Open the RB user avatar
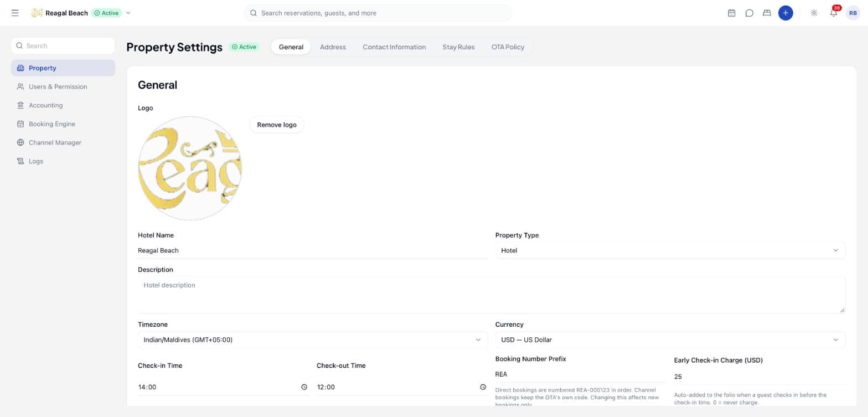The height and width of the screenshot is (417, 868). [x=852, y=13]
